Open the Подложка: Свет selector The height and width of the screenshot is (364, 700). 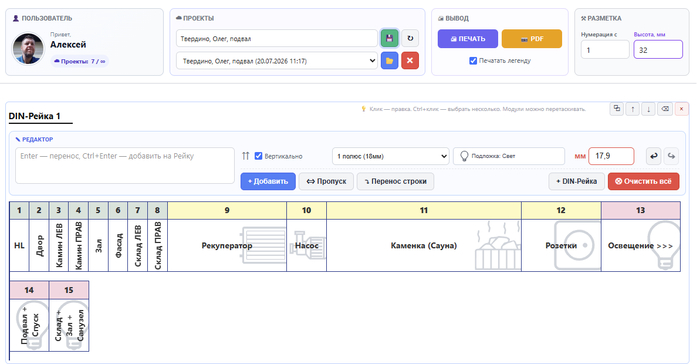[x=509, y=156]
